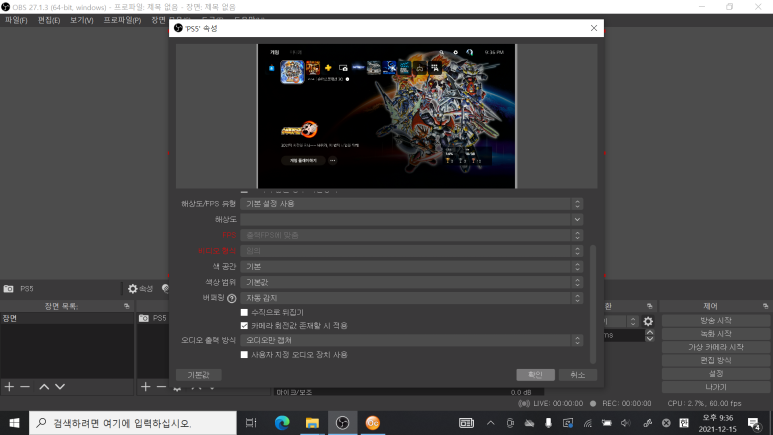Select the OBS Studio taskbar icon
773x435 pixels.
[x=342, y=423]
